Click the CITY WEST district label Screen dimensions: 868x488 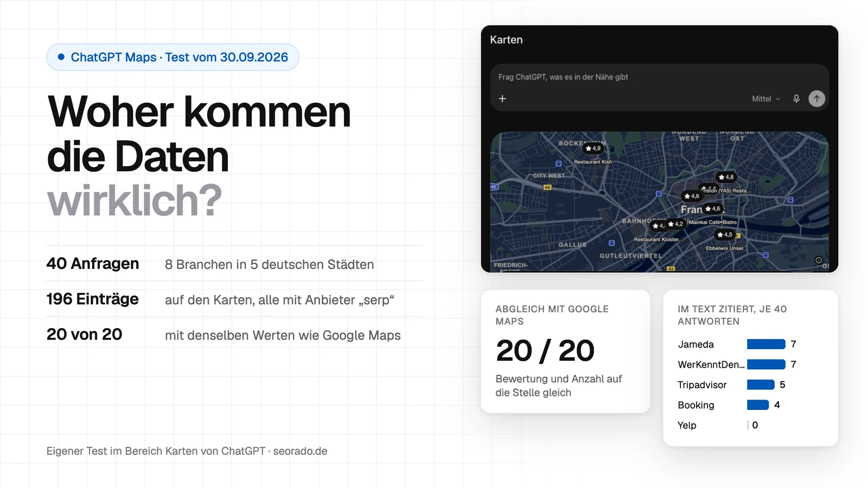[549, 176]
